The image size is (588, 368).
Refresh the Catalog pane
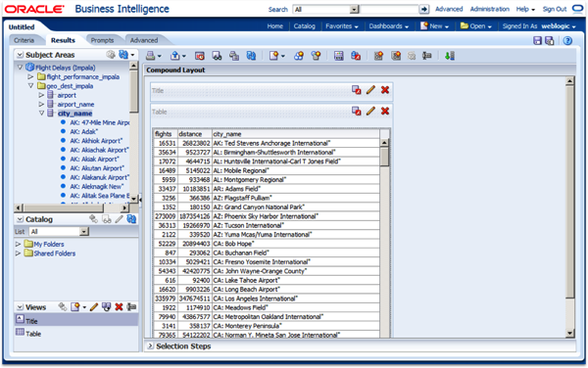coord(131,219)
